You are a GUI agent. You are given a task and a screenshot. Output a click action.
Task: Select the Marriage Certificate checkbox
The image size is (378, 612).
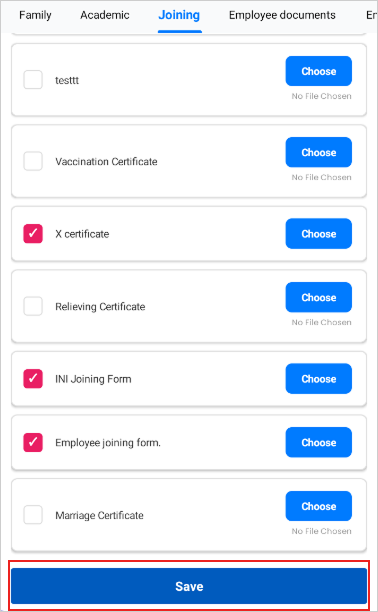point(33,514)
